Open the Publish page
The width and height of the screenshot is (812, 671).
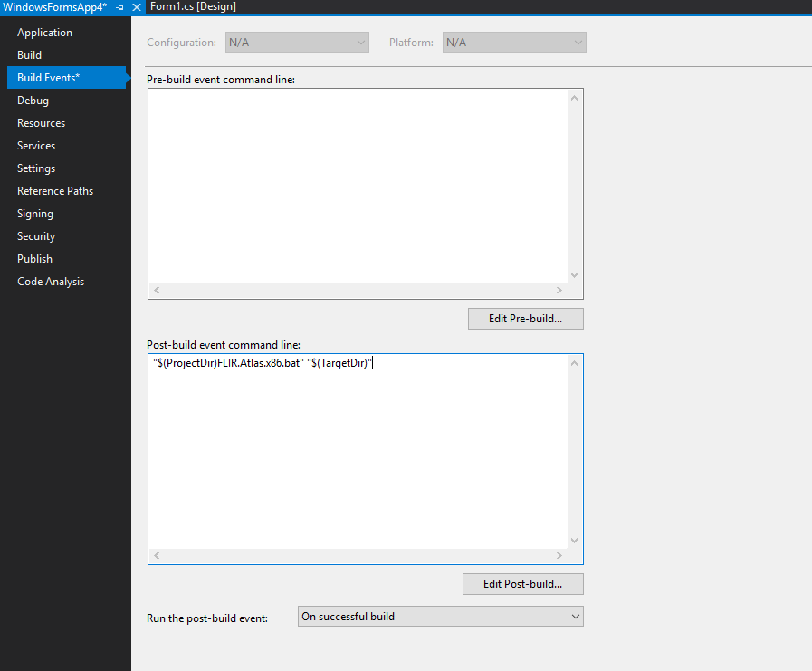(x=34, y=259)
